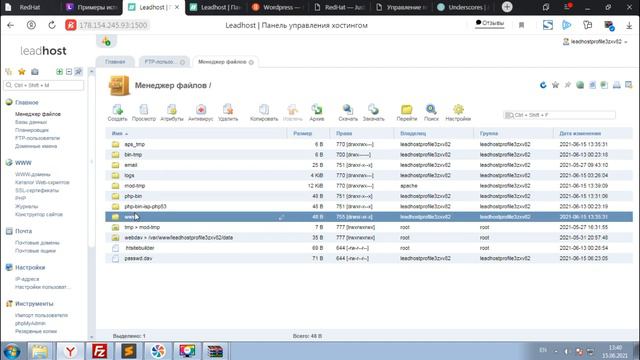Click the Поиск (Search) toolbar icon
The height and width of the screenshot is (360, 640).
click(x=431, y=112)
